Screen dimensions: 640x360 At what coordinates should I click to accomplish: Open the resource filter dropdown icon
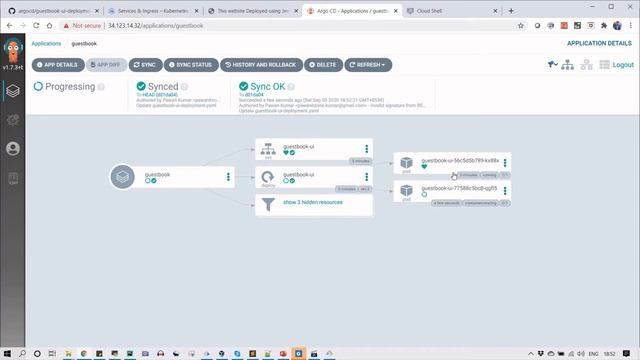click(x=552, y=64)
